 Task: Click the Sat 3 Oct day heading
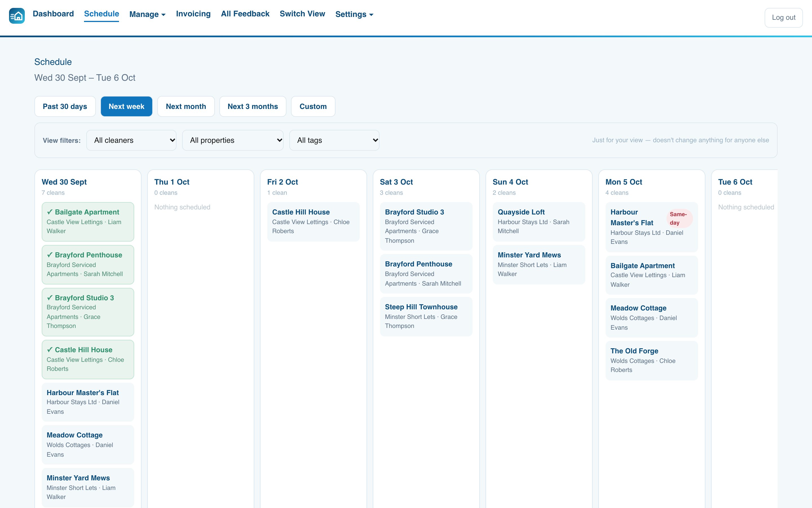tap(396, 182)
